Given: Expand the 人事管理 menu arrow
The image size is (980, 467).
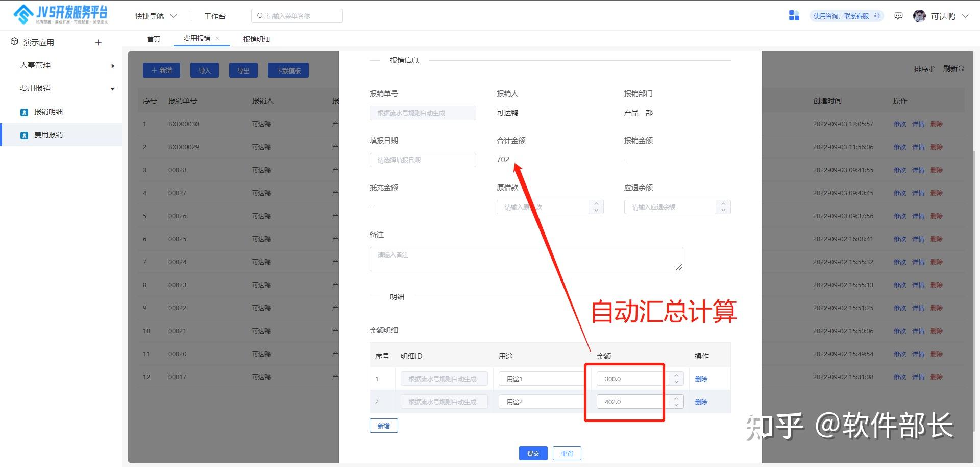Looking at the screenshot, I should coord(113,66).
